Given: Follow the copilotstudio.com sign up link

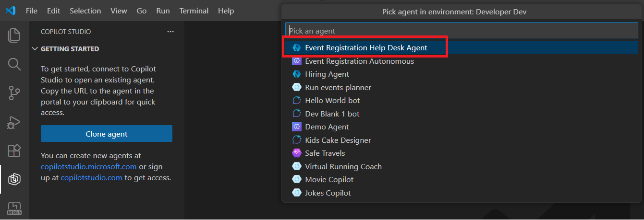Looking at the screenshot, I should (x=91, y=178).
